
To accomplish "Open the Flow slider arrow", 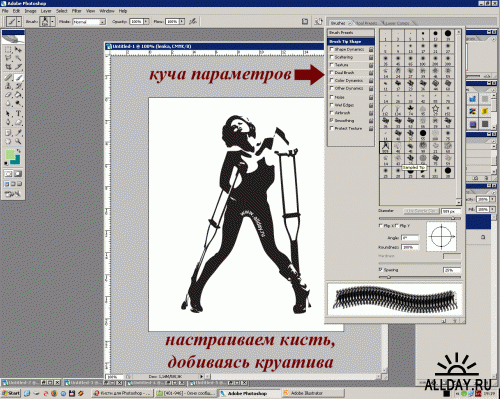I will (x=182, y=22).
